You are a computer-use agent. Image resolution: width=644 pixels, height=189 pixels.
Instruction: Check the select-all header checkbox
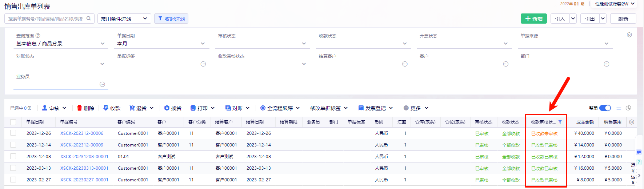pos(13,122)
